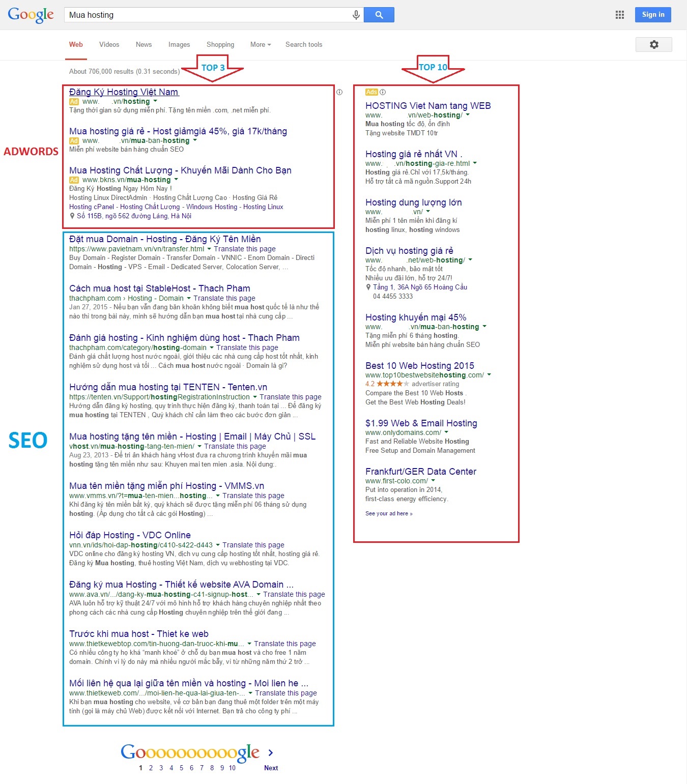Open Hosting giá rẻ nhất VN ad
This screenshot has width=687, height=784.
tap(414, 154)
